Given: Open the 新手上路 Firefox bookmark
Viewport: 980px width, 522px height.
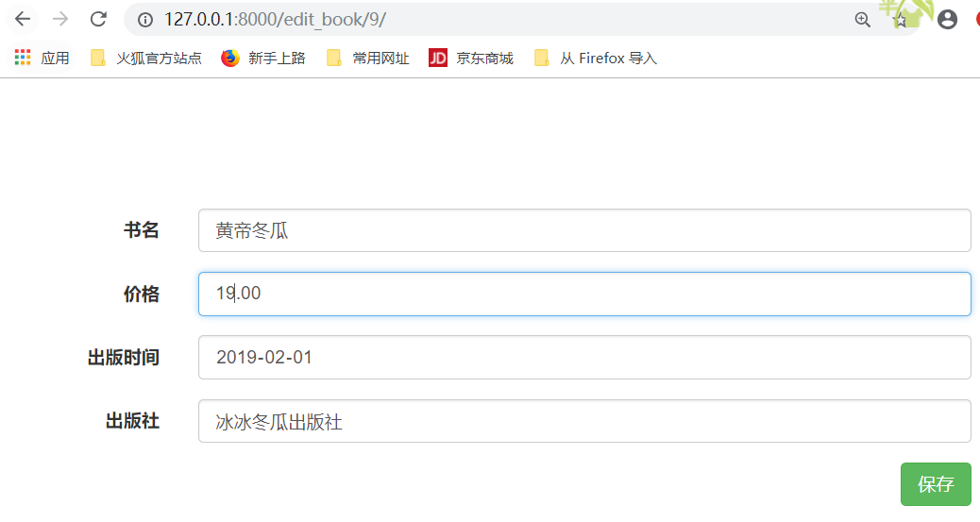Looking at the screenshot, I should [x=263, y=59].
